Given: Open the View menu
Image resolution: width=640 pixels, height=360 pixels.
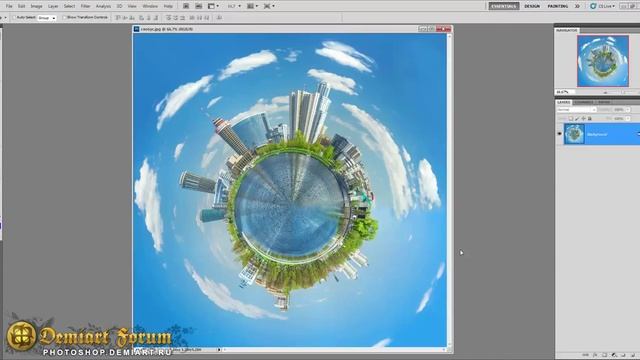Looking at the screenshot, I should [132, 6].
